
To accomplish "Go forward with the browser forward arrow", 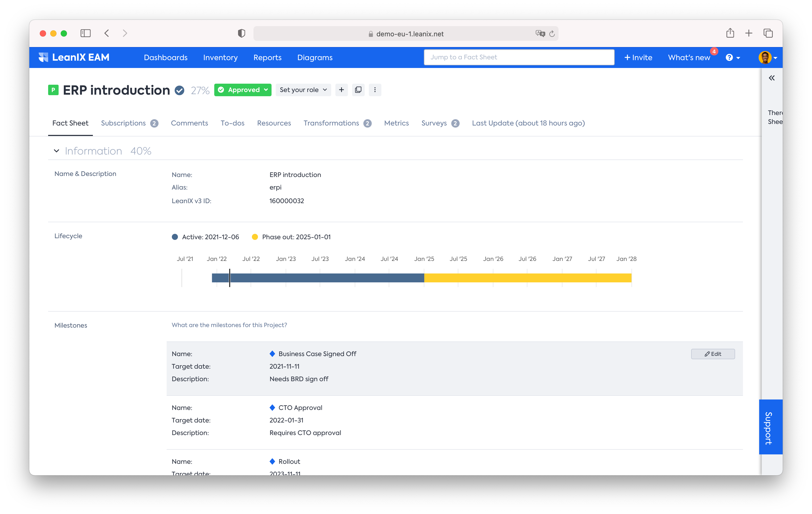I will 125,33.
